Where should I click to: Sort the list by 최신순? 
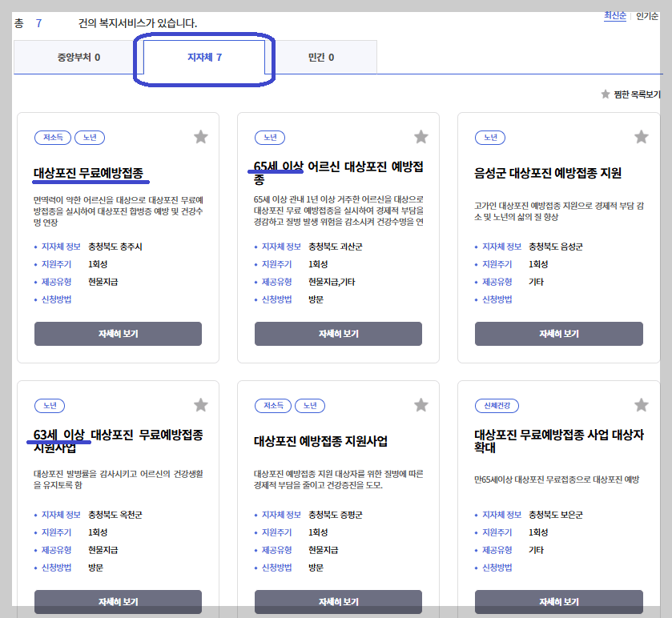614,16
